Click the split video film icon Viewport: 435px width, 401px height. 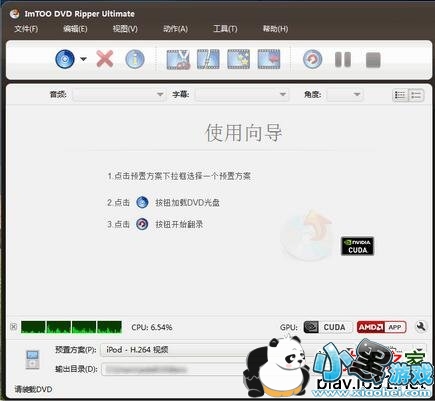[x=208, y=59]
